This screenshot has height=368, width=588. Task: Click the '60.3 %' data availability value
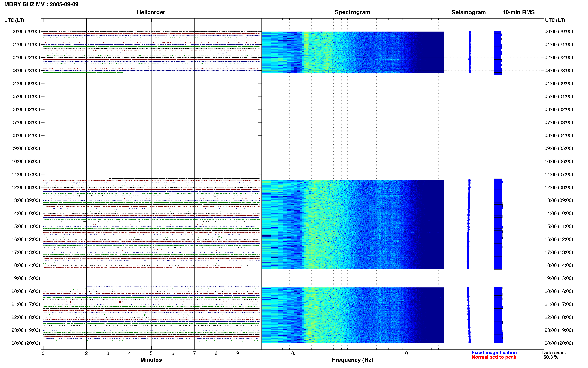[x=551, y=357]
